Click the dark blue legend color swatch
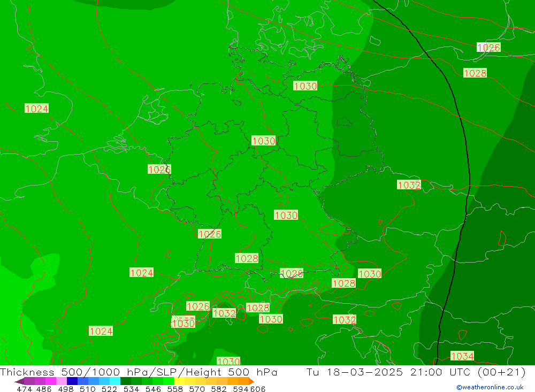Image resolution: width=535 pixels, height=392 pixels. [x=72, y=381]
